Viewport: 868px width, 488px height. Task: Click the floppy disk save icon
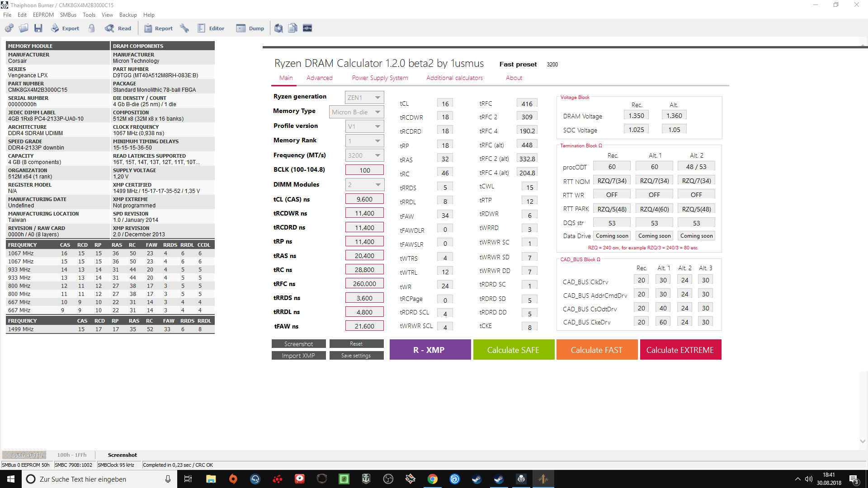coord(38,28)
